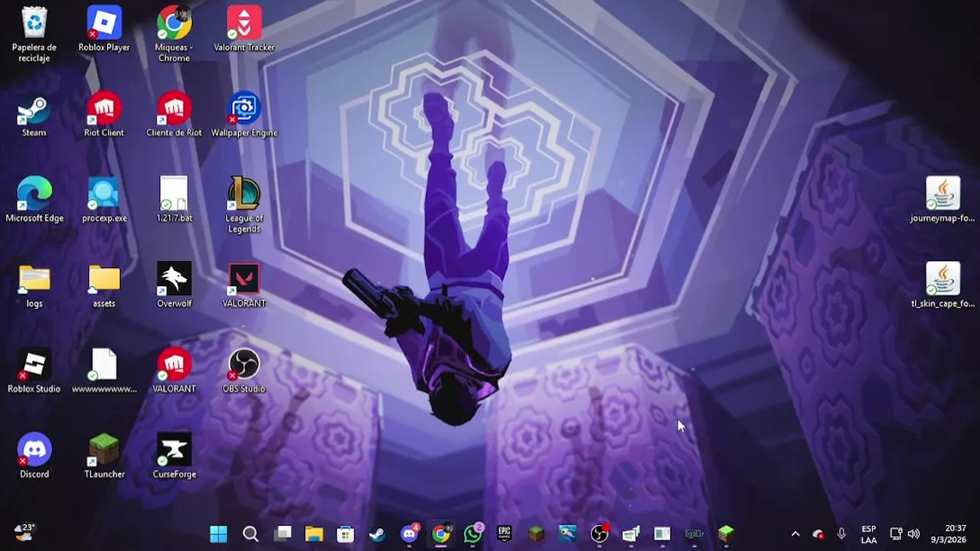The width and height of the screenshot is (980, 551).
Task: Open the Papelera de reciclaje icon
Action: pos(34,34)
